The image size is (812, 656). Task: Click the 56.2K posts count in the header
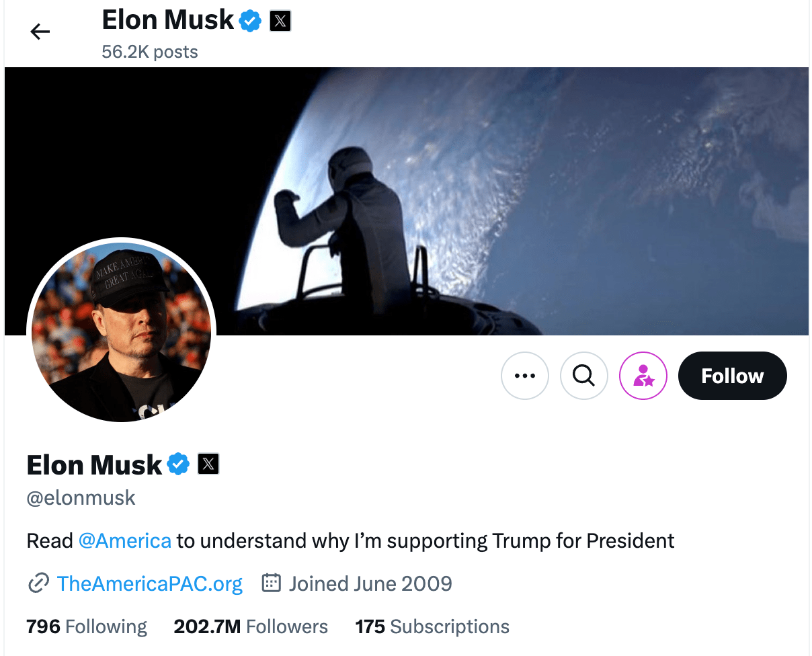150,52
